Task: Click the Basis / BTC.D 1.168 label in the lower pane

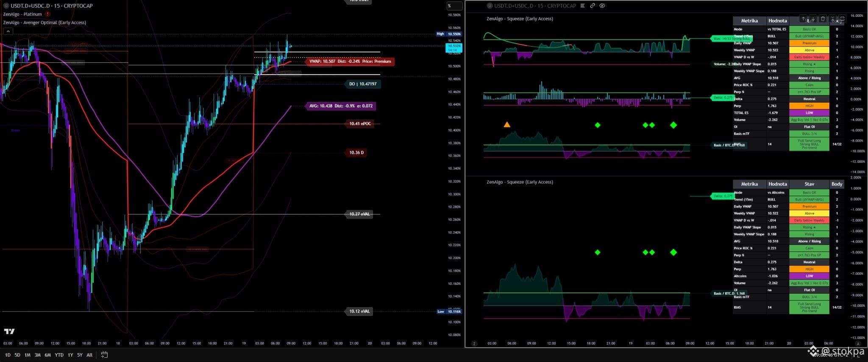Action: click(729, 294)
